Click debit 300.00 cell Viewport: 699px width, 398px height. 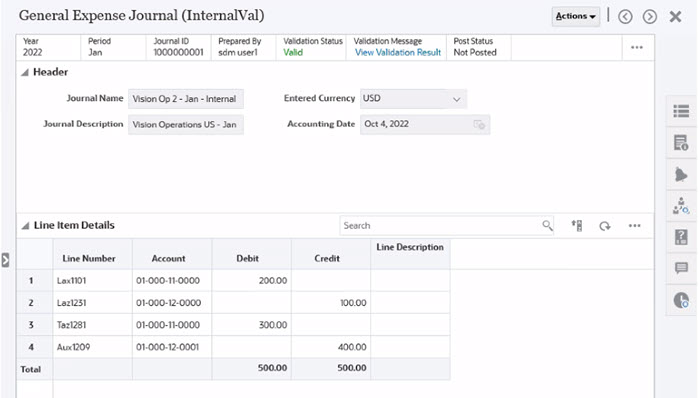coord(251,325)
